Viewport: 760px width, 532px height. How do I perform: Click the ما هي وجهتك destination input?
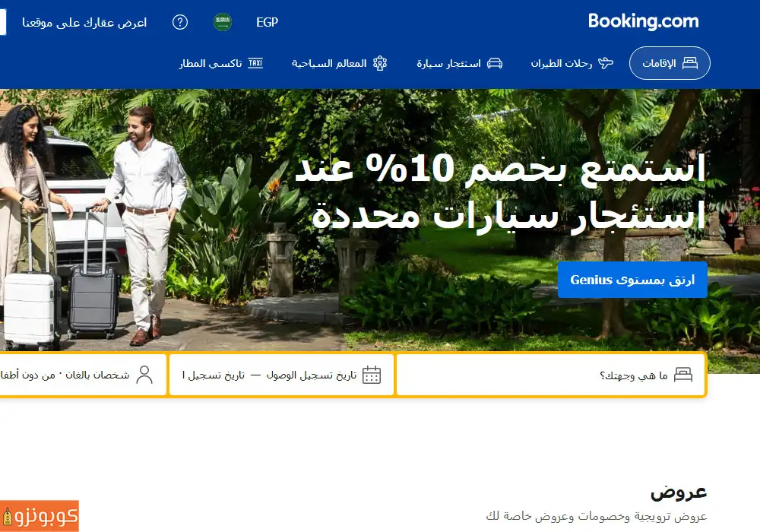click(551, 375)
